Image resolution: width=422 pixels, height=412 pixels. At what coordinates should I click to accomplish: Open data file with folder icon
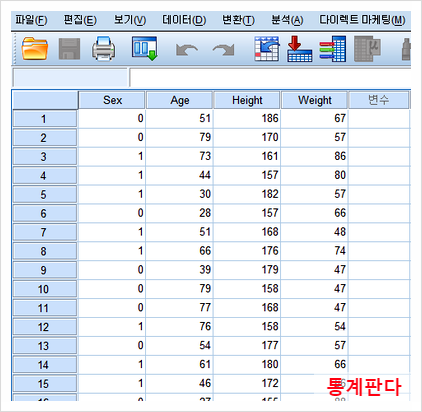35,49
